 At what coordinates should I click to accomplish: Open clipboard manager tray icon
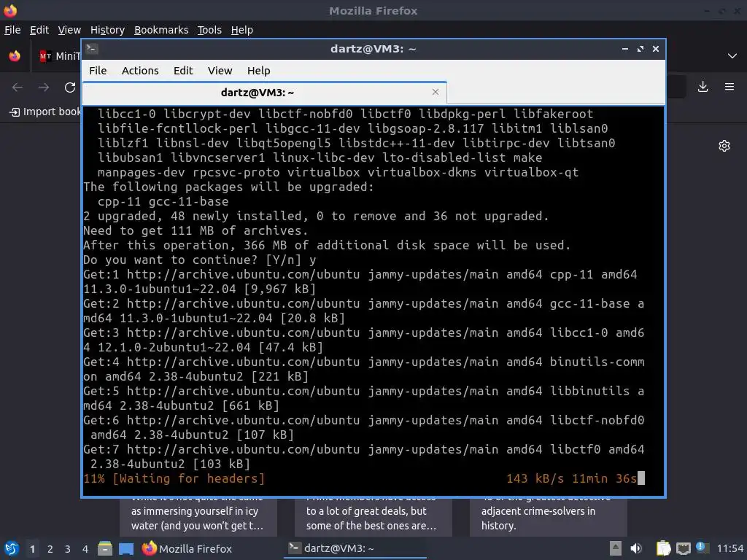[x=663, y=548]
